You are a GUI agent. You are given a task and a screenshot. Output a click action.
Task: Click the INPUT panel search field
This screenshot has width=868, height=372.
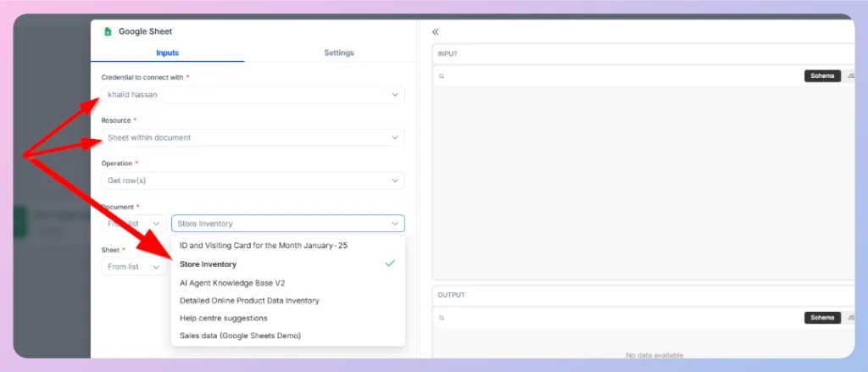coord(620,76)
